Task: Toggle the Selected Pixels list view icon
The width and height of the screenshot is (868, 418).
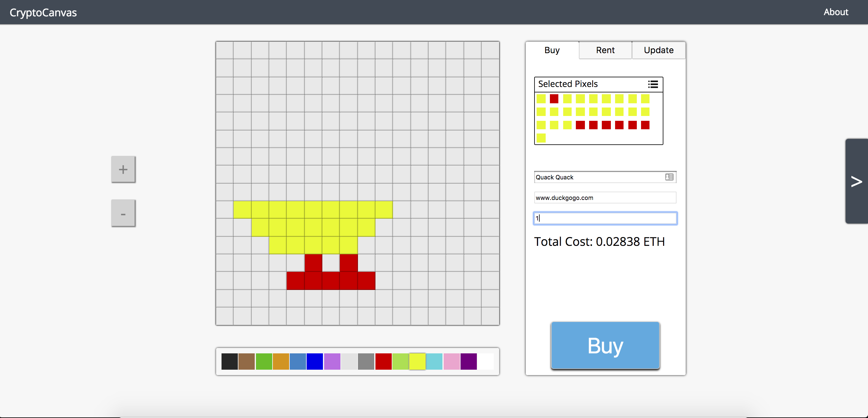Action: [x=653, y=84]
